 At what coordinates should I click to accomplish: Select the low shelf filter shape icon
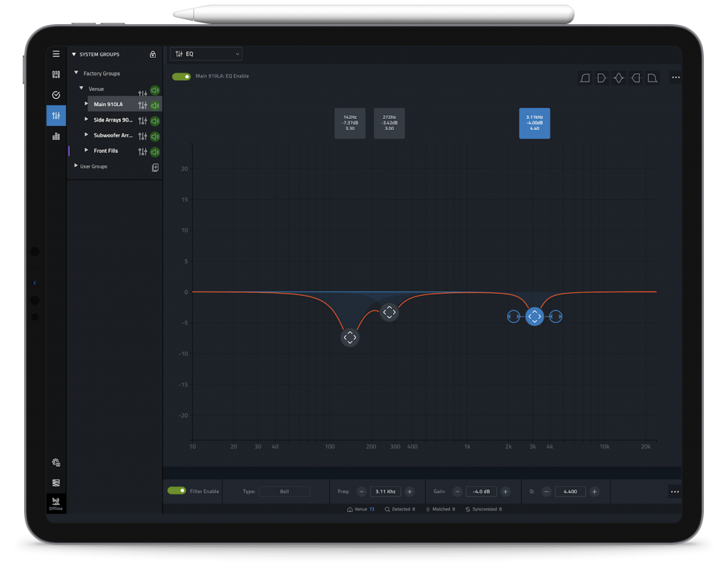coord(601,78)
